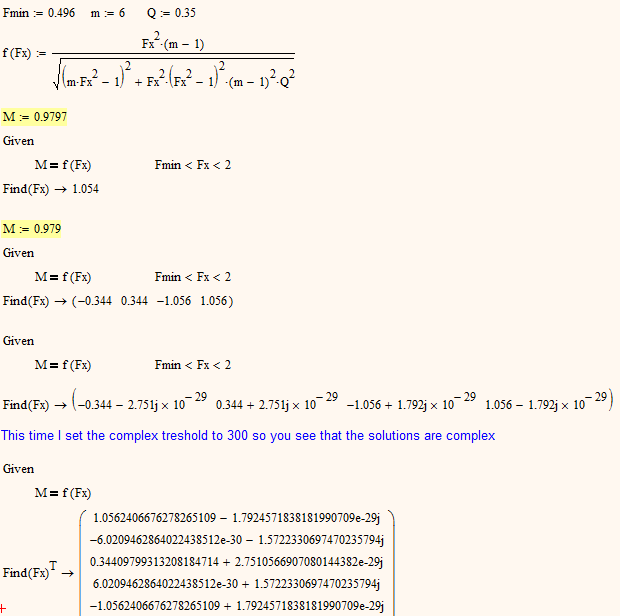This screenshot has height=616, width=620.
Task: Select matrix row −1.0562406676278265109 + 1.79245...e-29j
Action: 236,606
